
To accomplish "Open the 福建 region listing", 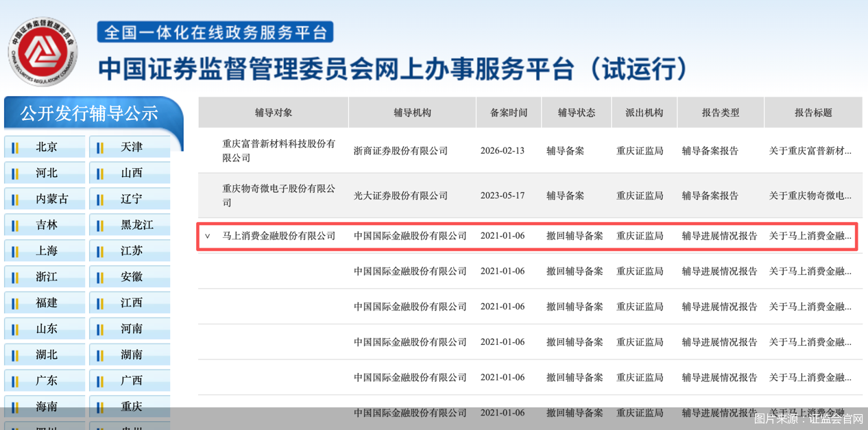I will (45, 302).
